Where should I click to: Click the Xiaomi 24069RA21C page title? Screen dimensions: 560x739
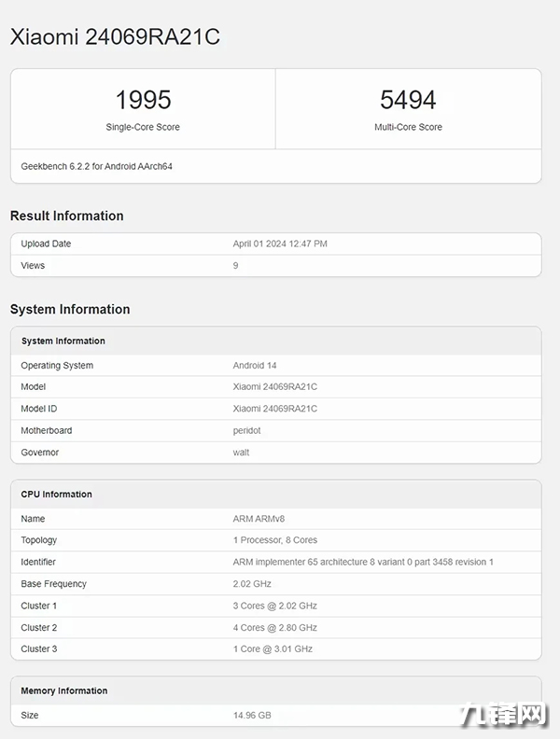[x=115, y=36]
